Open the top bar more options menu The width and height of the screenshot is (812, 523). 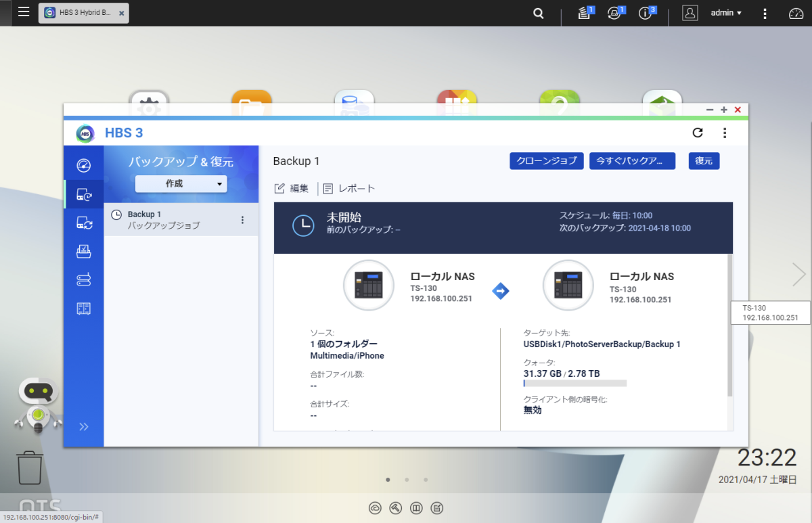point(765,13)
